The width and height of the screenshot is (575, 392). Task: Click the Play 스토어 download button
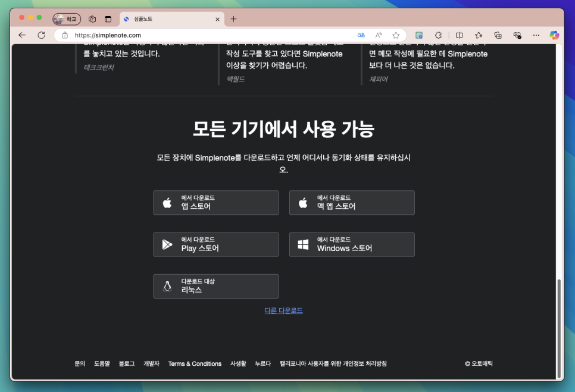point(216,244)
